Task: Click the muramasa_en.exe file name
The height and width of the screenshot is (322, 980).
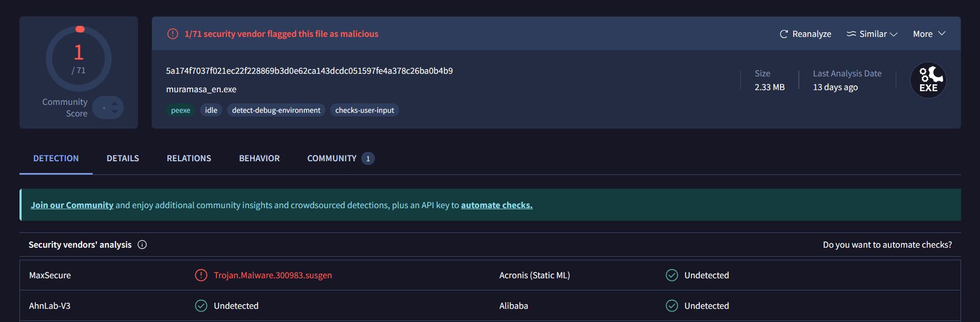Action: coord(201,89)
